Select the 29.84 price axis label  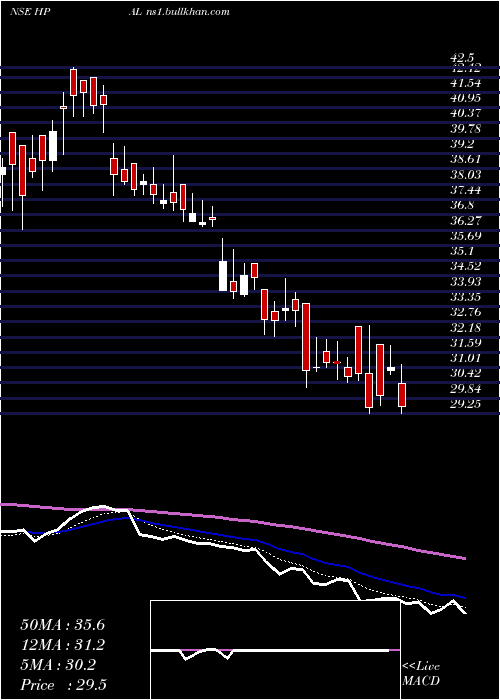click(466, 389)
